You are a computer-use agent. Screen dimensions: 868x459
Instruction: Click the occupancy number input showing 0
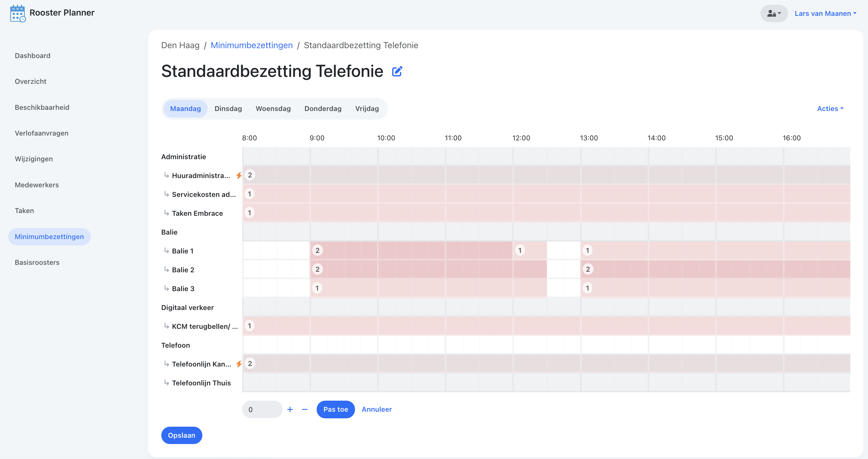[x=262, y=409]
